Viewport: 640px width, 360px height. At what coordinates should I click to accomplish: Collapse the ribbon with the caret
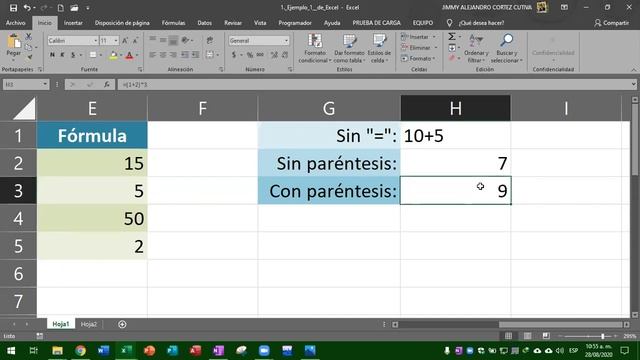click(x=633, y=70)
